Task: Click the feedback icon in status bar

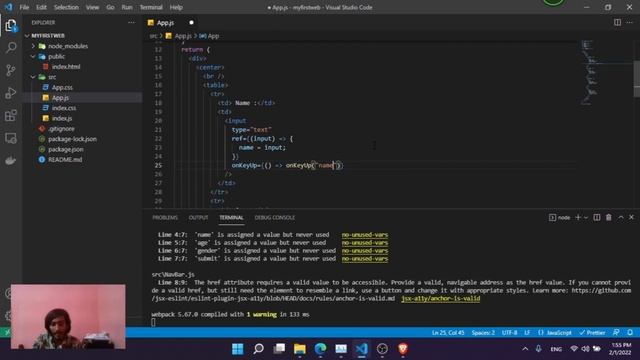Action: pos(616,333)
